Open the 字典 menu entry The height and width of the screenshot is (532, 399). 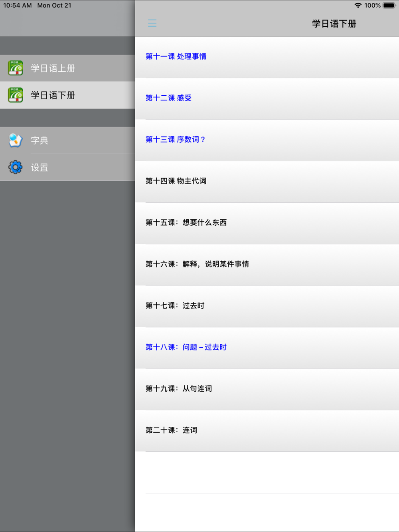click(67, 140)
